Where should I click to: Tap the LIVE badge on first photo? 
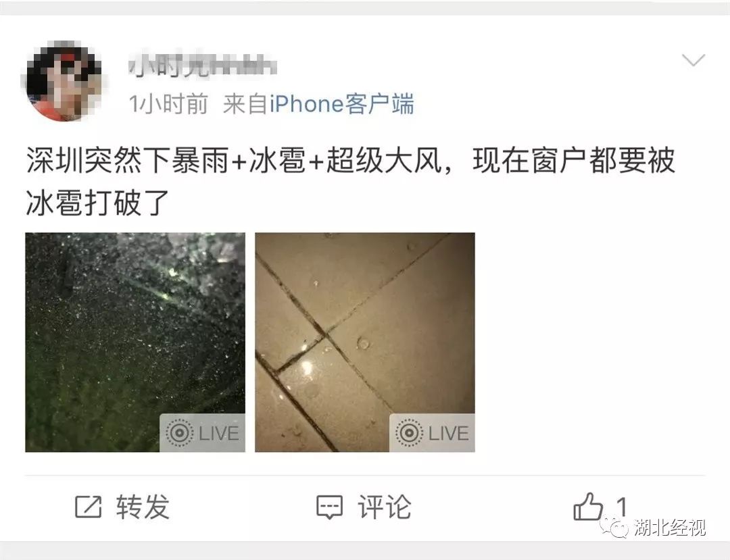[x=203, y=432]
